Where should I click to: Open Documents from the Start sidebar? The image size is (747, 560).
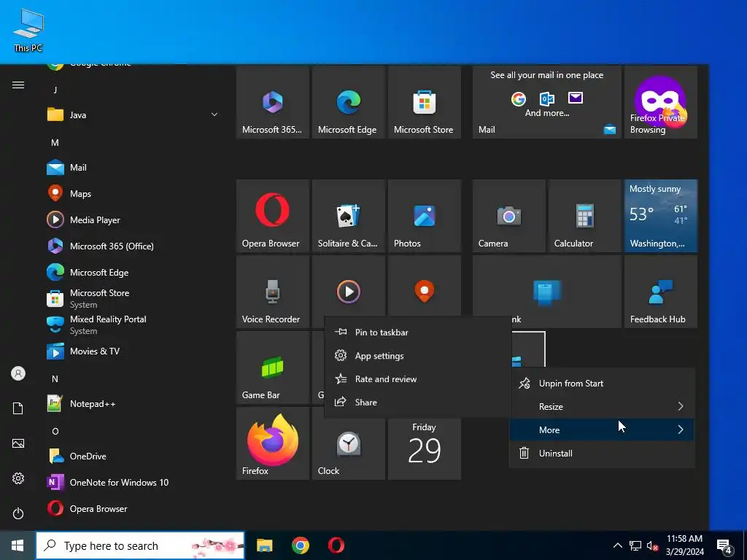click(18, 408)
